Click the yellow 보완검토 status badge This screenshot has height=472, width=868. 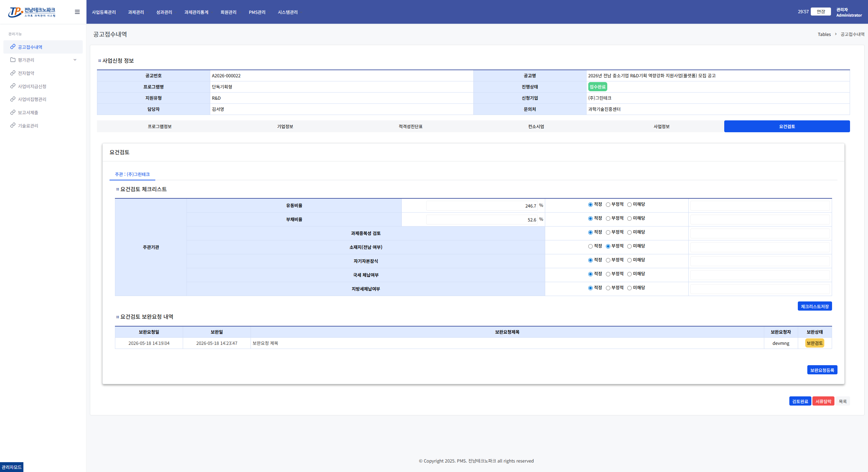(x=814, y=343)
